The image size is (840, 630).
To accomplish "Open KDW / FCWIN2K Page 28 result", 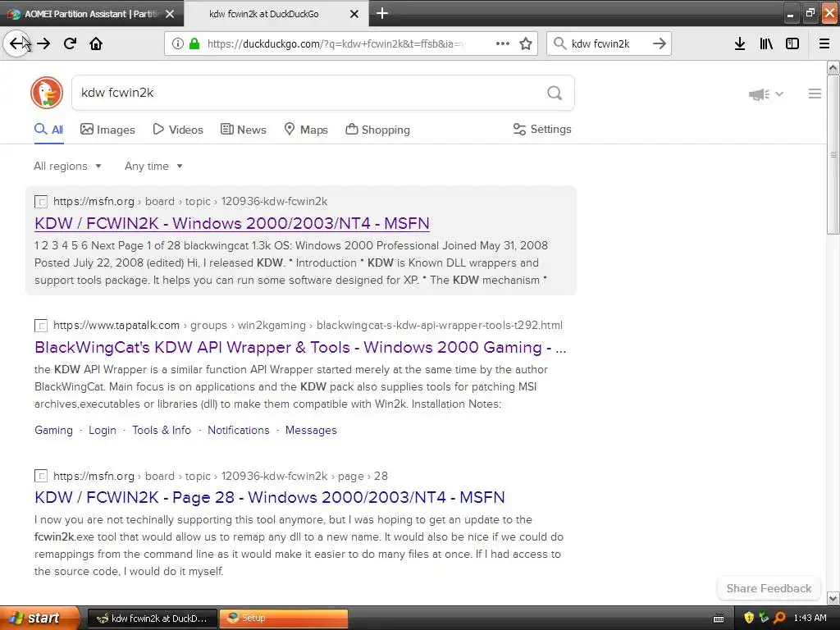I will click(x=269, y=497).
